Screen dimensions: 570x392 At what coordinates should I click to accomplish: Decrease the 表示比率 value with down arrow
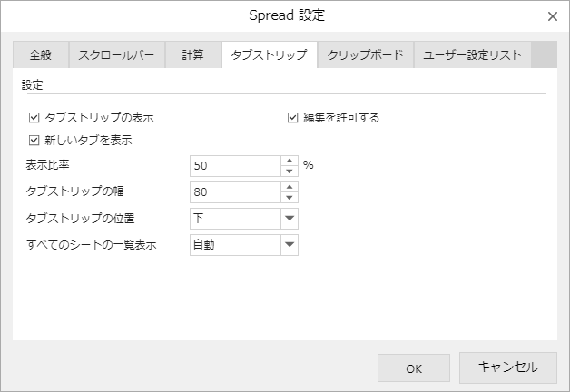(x=290, y=171)
